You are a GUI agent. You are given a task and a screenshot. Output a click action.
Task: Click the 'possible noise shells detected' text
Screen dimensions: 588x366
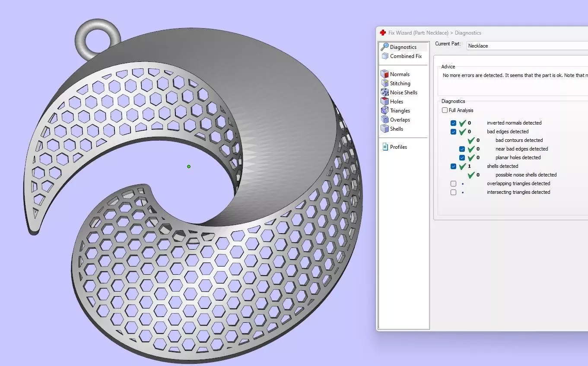(x=526, y=175)
